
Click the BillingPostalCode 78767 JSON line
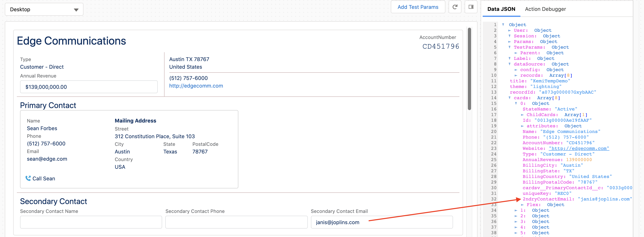[560, 182]
